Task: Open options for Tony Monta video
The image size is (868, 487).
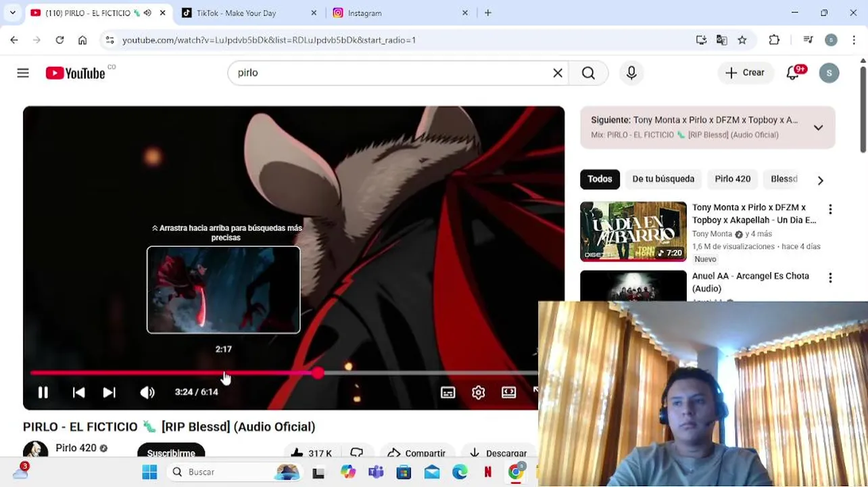Action: (x=830, y=210)
